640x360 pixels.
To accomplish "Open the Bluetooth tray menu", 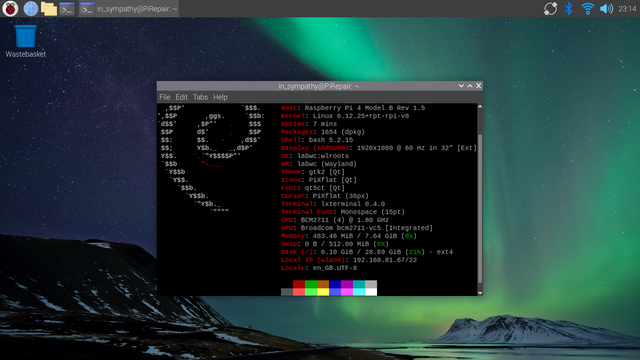I will pos(569,9).
